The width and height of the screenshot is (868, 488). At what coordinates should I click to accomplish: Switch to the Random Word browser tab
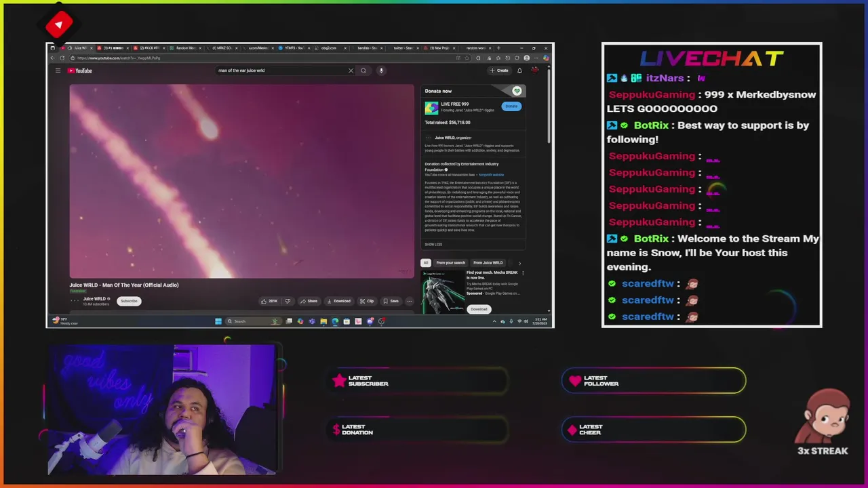pos(186,48)
